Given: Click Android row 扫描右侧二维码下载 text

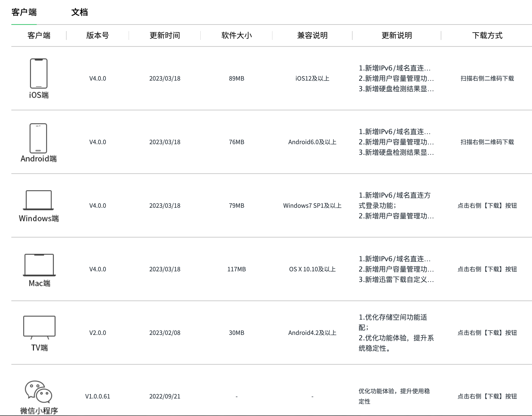Looking at the screenshot, I should point(487,142).
